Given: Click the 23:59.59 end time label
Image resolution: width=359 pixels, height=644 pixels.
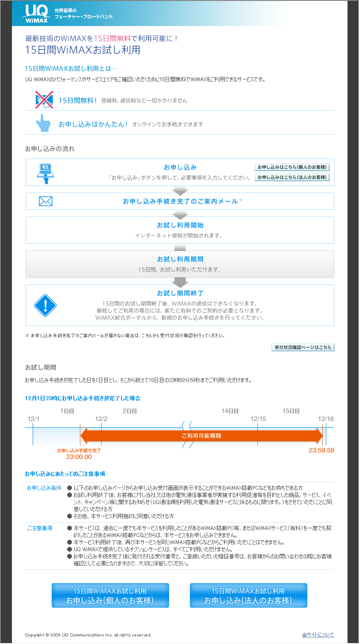Looking at the screenshot, I should tap(321, 451).
